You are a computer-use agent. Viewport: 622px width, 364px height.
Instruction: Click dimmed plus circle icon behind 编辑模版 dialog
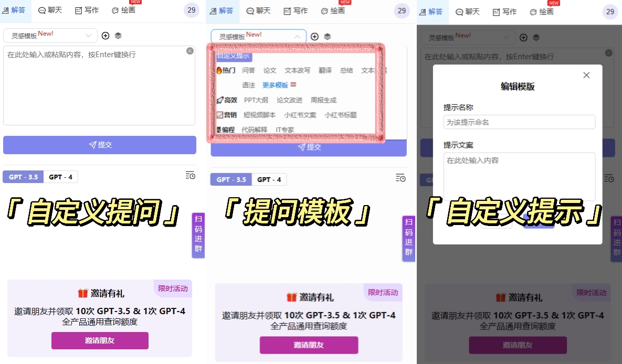pyautogui.click(x=524, y=38)
